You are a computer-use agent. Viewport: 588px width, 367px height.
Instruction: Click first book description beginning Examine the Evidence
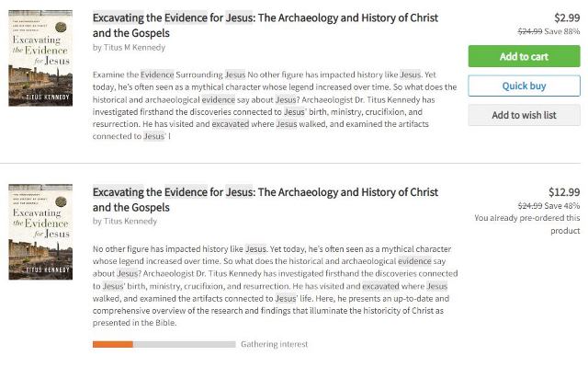[x=275, y=106]
